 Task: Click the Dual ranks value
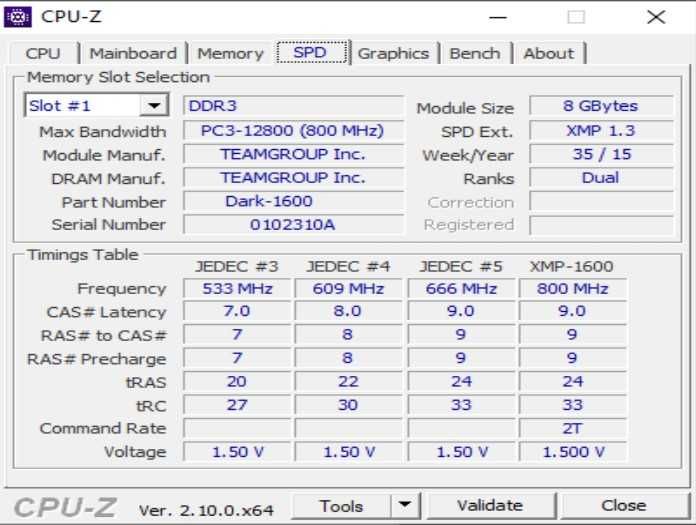click(x=601, y=178)
